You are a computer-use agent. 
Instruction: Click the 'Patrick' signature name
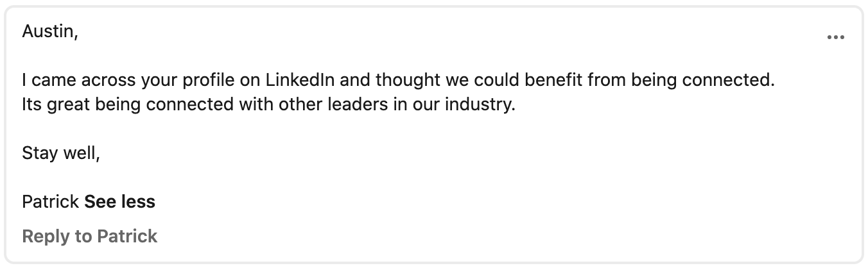point(51,202)
